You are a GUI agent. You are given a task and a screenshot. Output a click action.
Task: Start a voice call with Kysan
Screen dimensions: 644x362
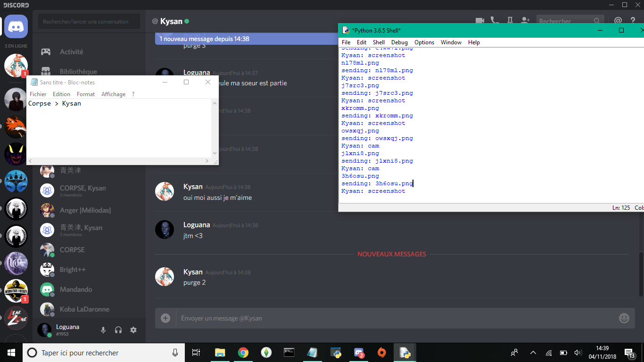tap(495, 21)
